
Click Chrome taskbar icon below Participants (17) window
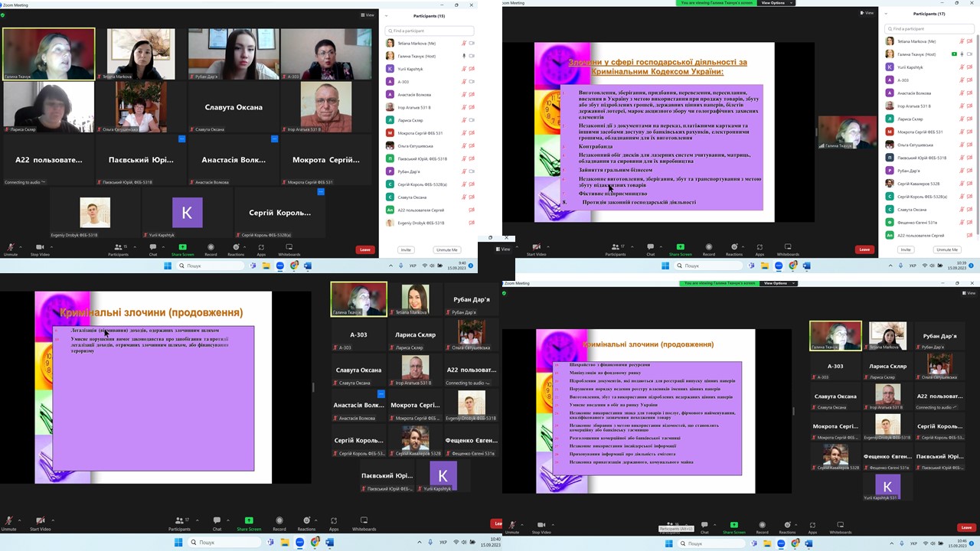(792, 266)
